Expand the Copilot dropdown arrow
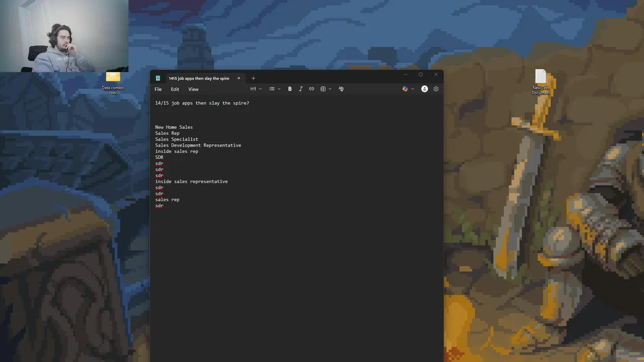 click(413, 89)
